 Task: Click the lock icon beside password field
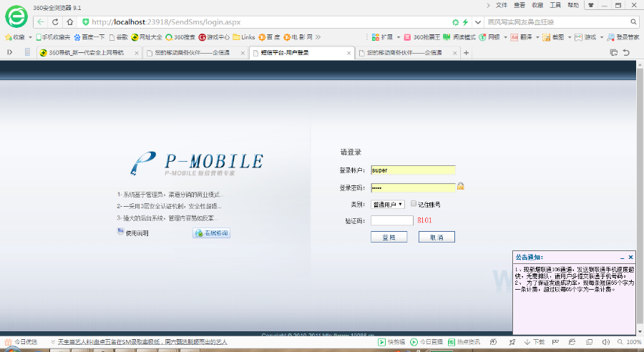pyautogui.click(x=461, y=186)
